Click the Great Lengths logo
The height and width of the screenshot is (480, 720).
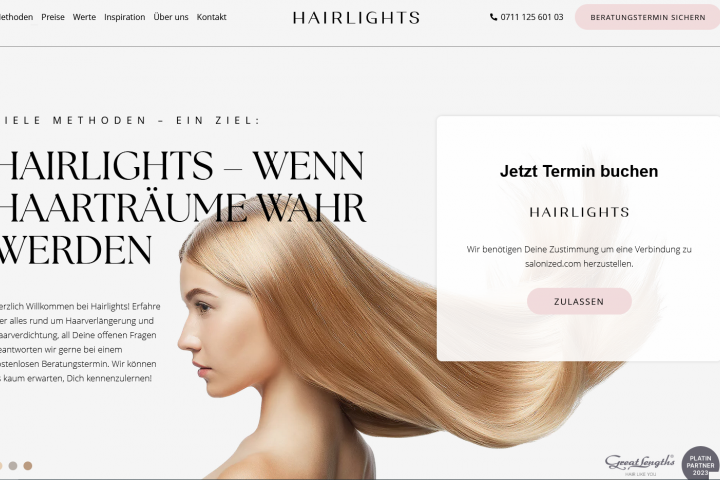pyautogui.click(x=640, y=464)
